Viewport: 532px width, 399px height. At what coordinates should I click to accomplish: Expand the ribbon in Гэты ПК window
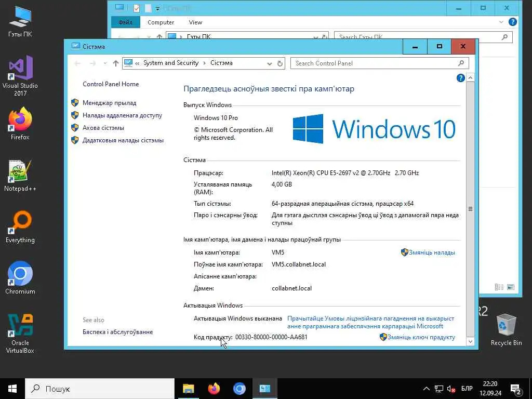pyautogui.click(x=501, y=22)
